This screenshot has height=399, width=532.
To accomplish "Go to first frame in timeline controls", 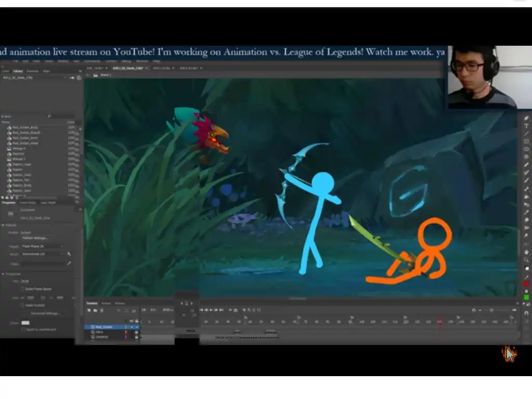I will pos(201,310).
